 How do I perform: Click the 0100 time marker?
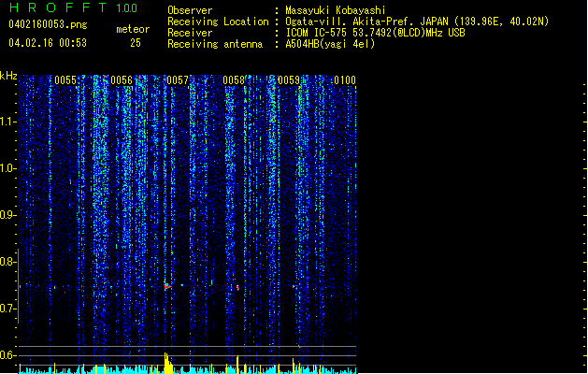(x=345, y=80)
